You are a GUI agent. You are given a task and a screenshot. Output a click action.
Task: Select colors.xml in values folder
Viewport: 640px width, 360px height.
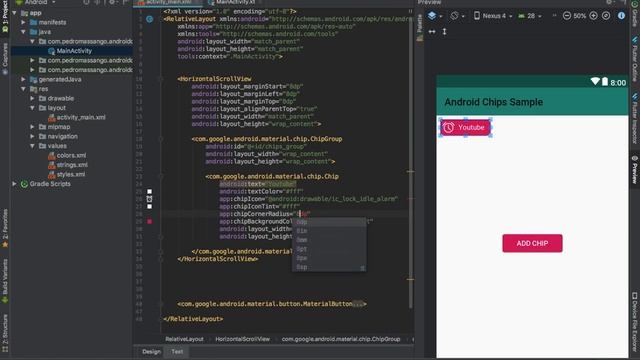(x=71, y=155)
